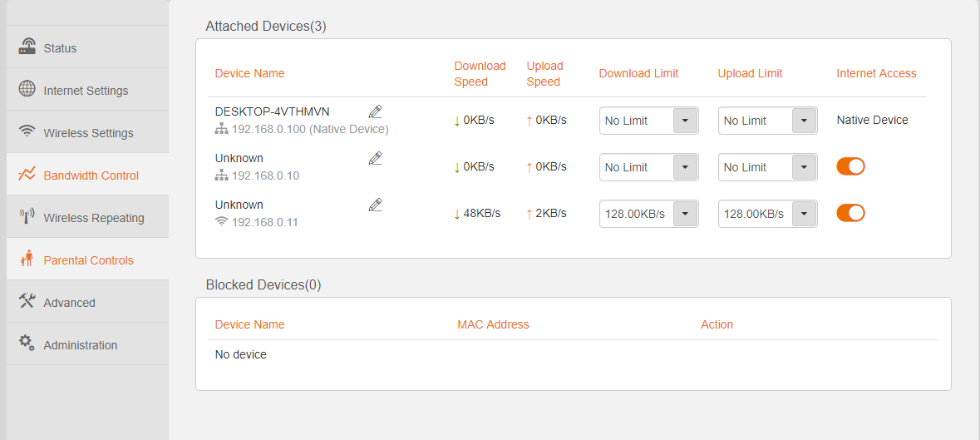Edit the DESKTOP-4VTHMVN device name

(375, 111)
